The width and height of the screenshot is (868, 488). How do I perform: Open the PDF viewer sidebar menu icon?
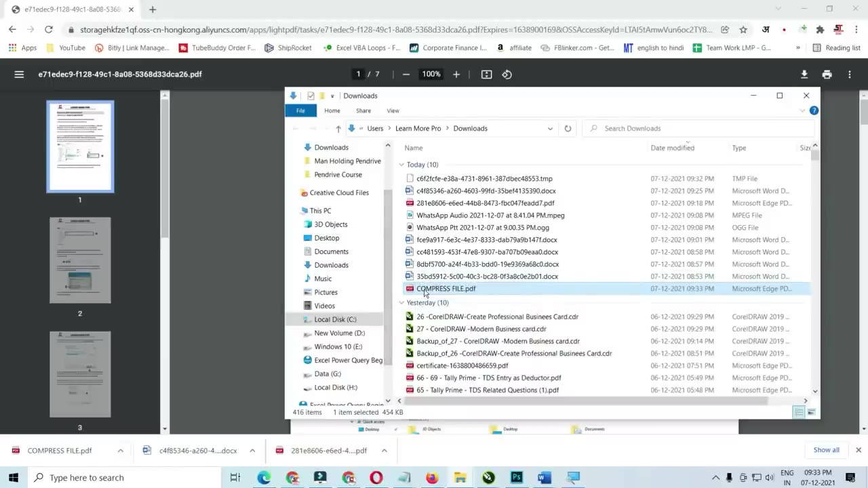pyautogui.click(x=19, y=74)
